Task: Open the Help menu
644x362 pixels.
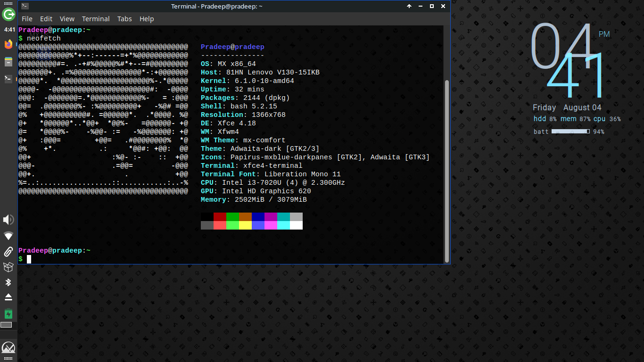Action: pyautogui.click(x=147, y=19)
